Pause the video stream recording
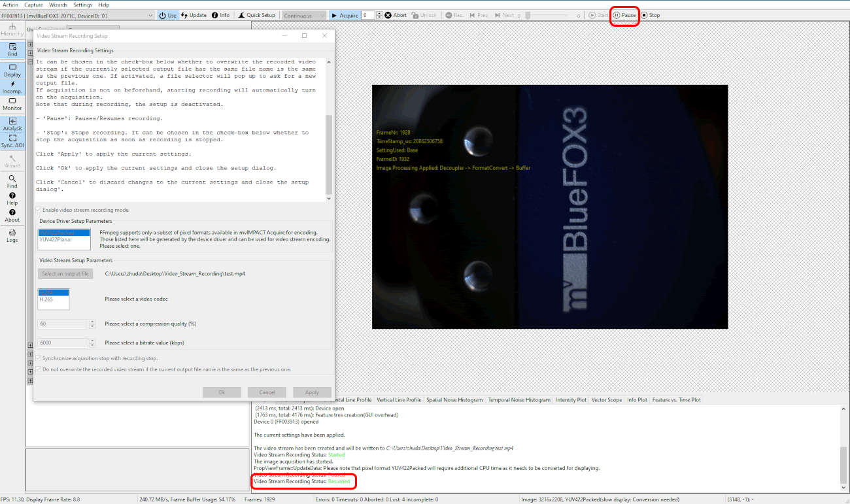The image size is (850, 504). click(x=624, y=15)
